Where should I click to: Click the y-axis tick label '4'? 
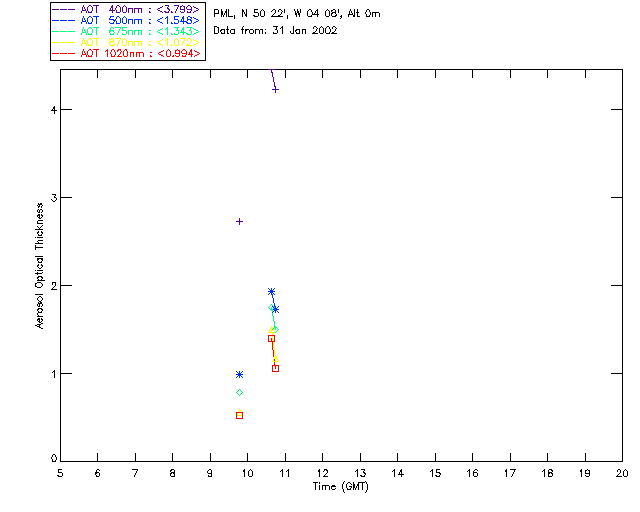(53, 109)
